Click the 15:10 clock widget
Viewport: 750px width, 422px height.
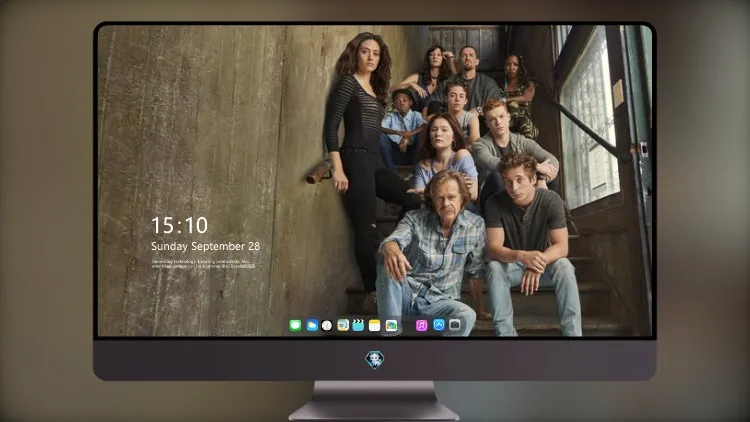[x=179, y=225]
